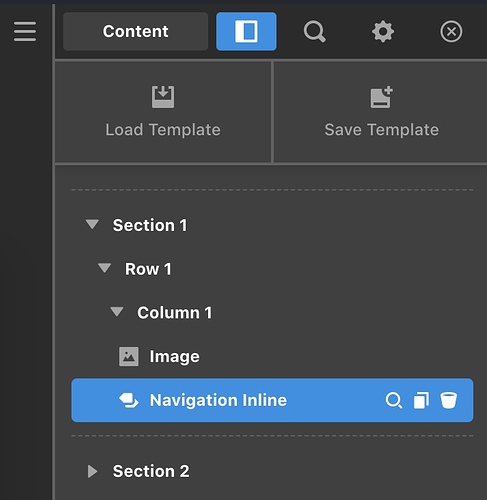This screenshot has width=487, height=500.
Task: Collapse Row 1 disclosure triangle
Action: [x=104, y=268]
